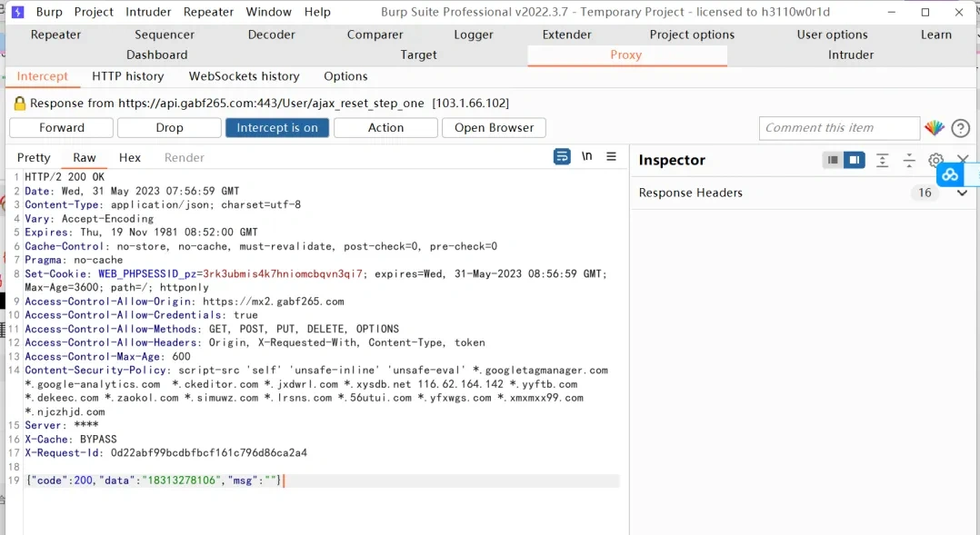Click the Response Headers count badge 16

(925, 193)
